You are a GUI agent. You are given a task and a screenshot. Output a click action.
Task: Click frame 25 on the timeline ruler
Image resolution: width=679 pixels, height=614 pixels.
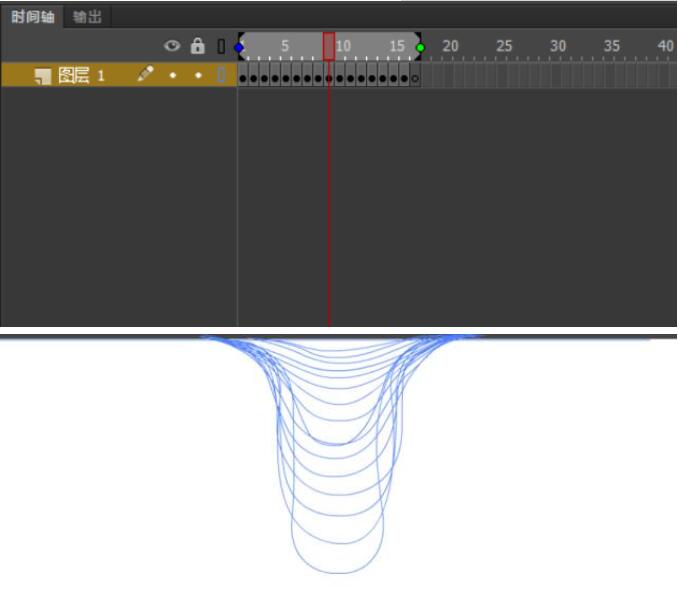[504, 46]
